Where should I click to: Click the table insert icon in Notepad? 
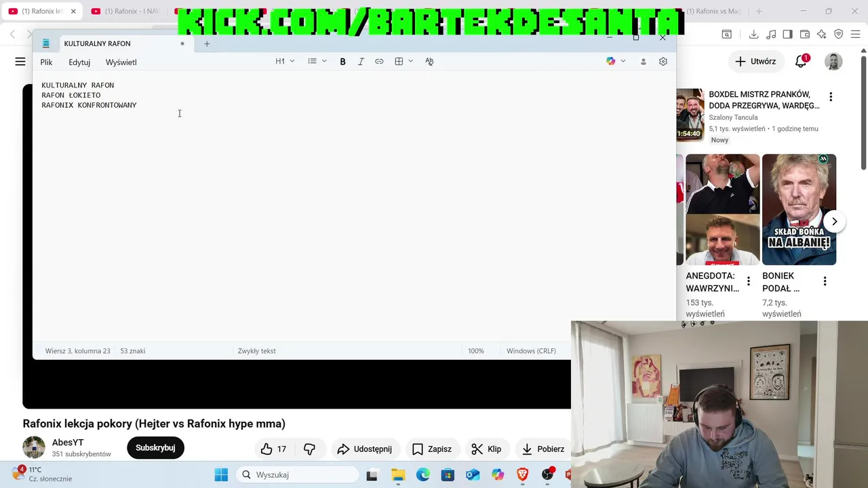pos(399,62)
